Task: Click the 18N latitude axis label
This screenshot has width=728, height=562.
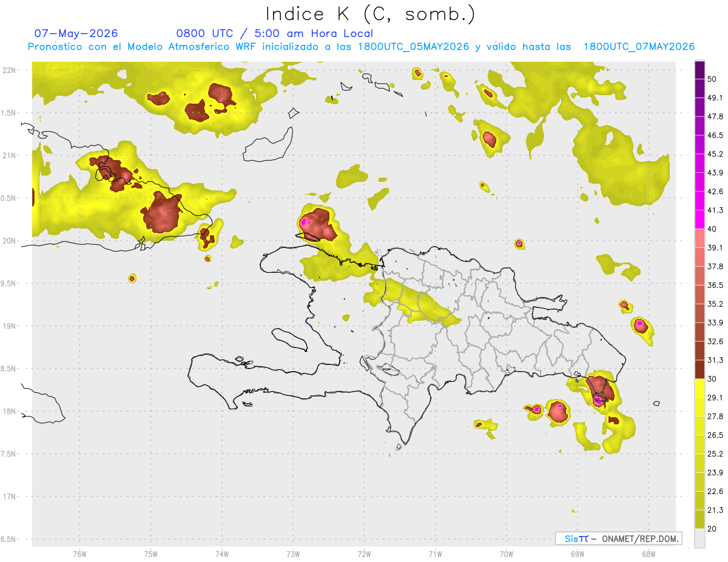Action: 10,411
